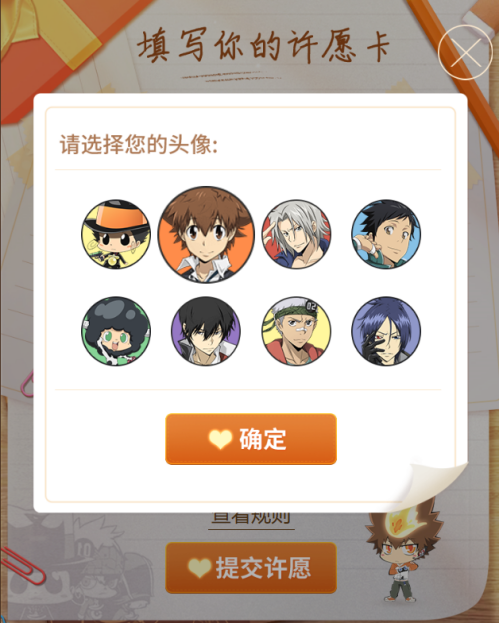The width and height of the screenshot is (499, 623).
Task: Select the baby with orange fedora avatar
Action: tap(116, 234)
